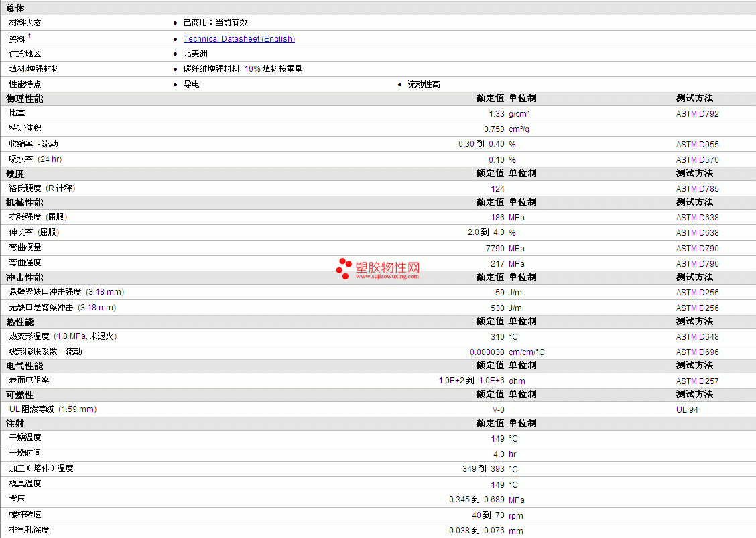756x538 pixels.
Task: Select the 无缺口悬臂梁冲击 value 530
Action: [x=497, y=308]
